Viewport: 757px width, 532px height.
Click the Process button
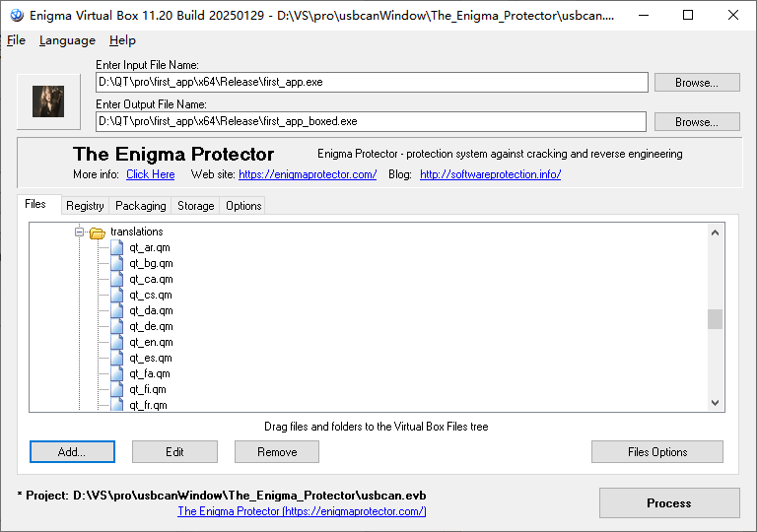(669, 503)
